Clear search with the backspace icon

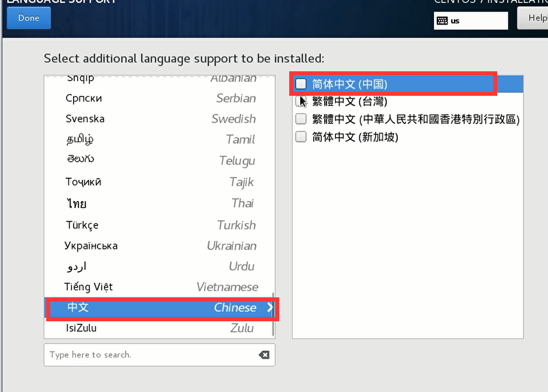tap(263, 355)
